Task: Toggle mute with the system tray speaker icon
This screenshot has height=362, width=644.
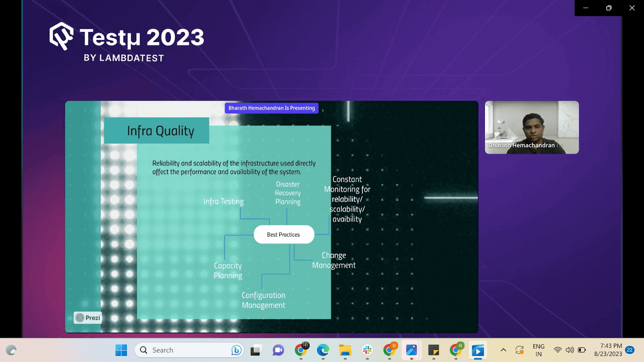Action: (x=569, y=350)
